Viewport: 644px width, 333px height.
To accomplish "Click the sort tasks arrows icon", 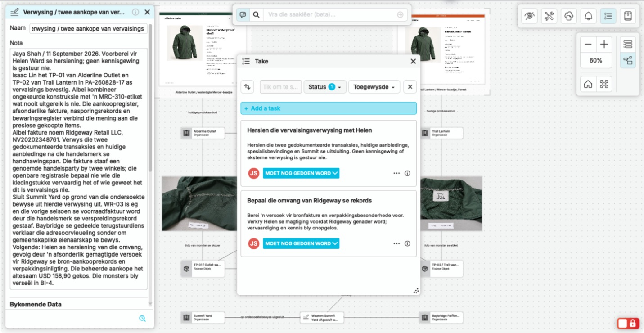I will 247,87.
